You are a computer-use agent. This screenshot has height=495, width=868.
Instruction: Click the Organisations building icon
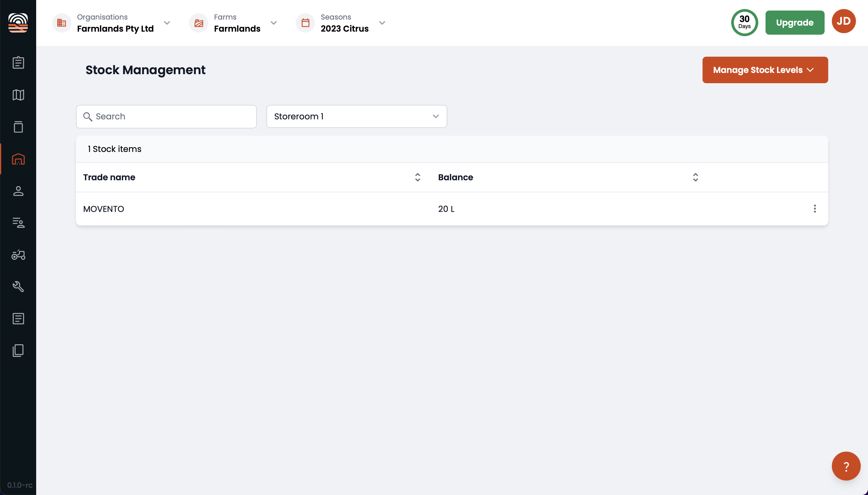61,23
